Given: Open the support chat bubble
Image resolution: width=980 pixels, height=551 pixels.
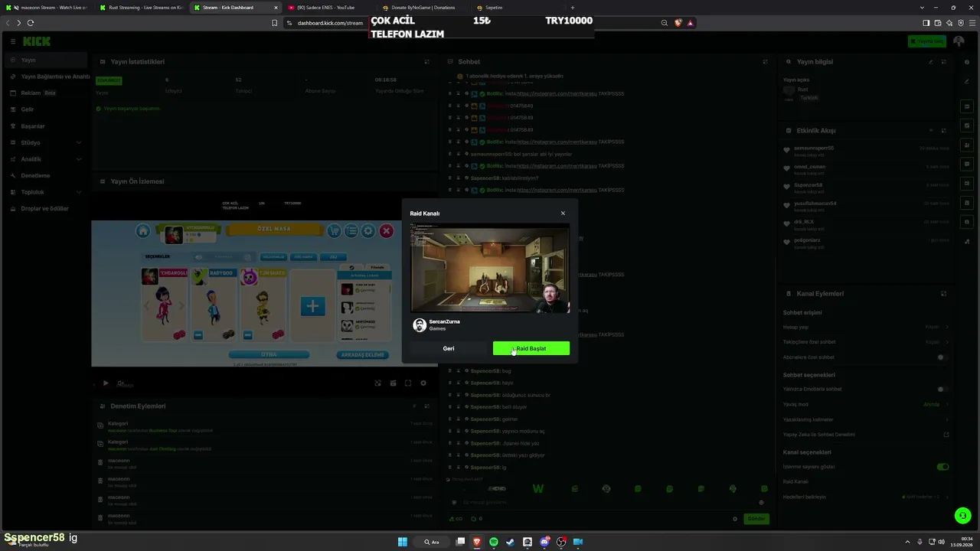Looking at the screenshot, I should (x=963, y=516).
